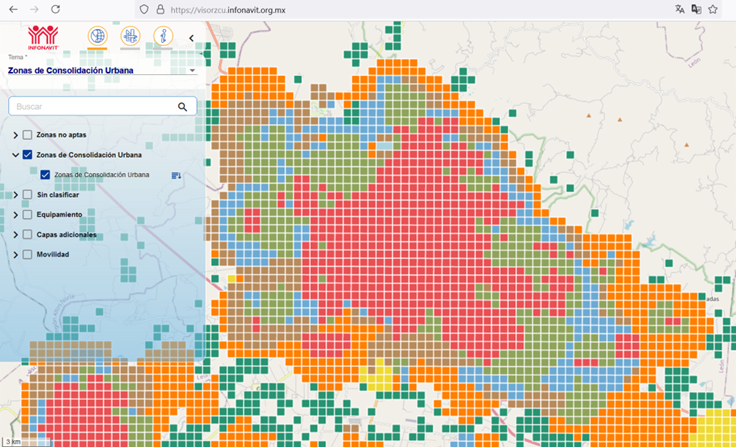The width and height of the screenshot is (736, 447).
Task: Expand the Sin clasificar group
Action: [x=15, y=194]
